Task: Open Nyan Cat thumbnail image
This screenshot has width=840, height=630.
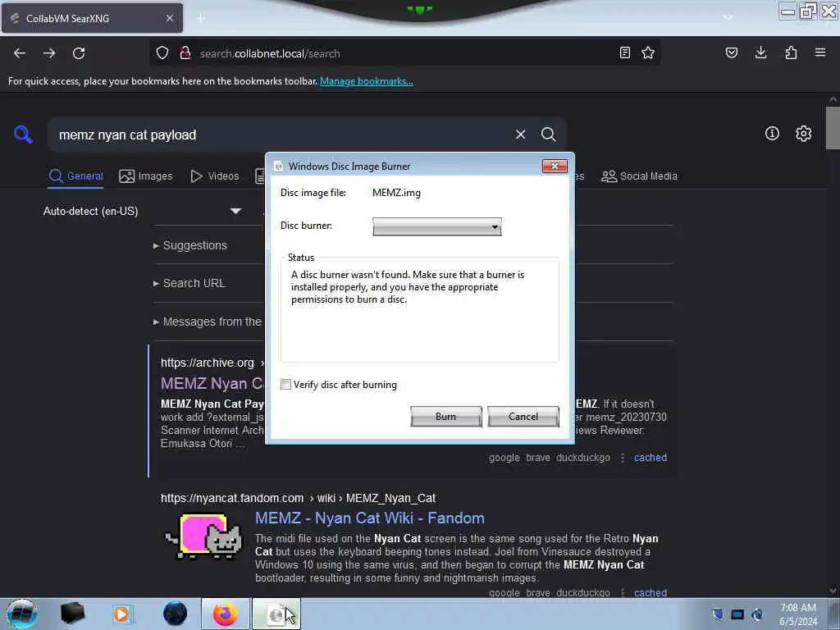Action: point(204,536)
